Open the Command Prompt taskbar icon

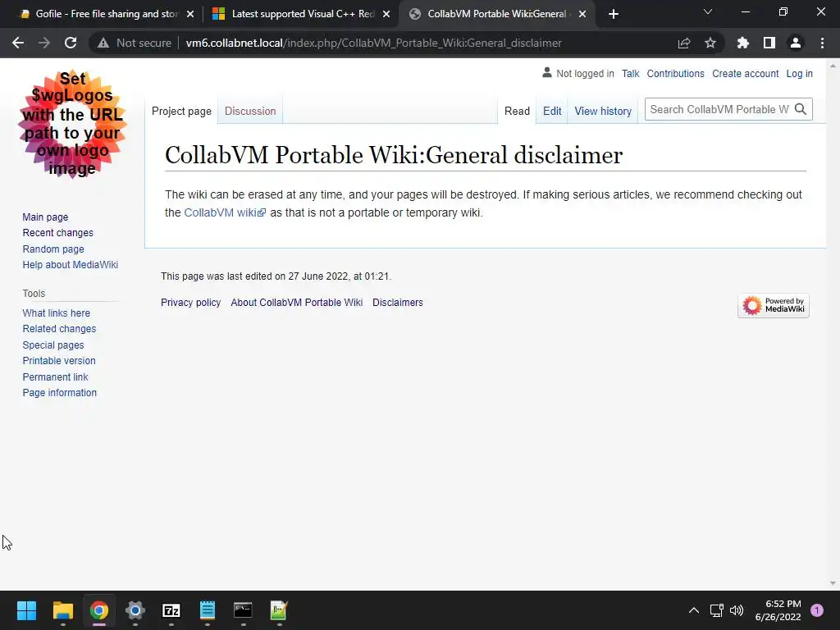point(243,610)
